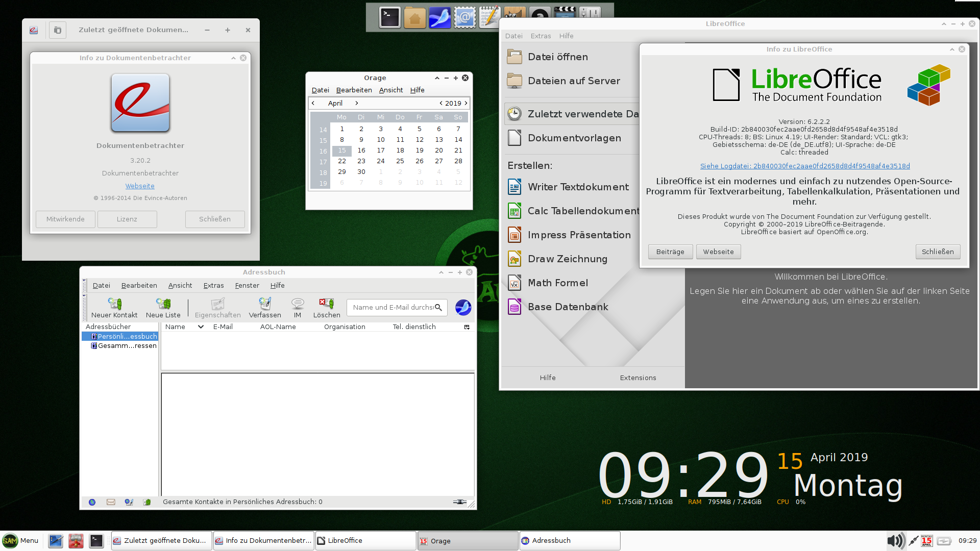Screen dimensions: 980x551
Task: Click the Löschen delete contact icon
Action: click(x=326, y=305)
